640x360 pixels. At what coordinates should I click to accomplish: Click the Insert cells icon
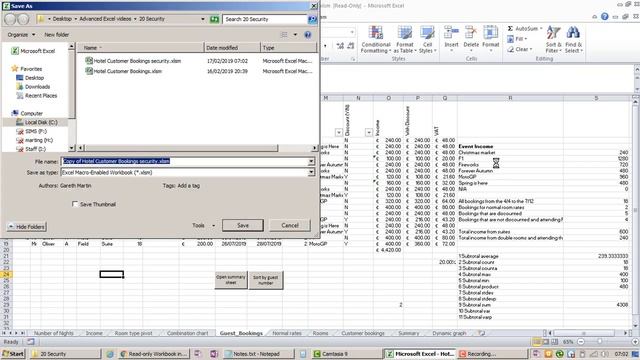coord(451,33)
